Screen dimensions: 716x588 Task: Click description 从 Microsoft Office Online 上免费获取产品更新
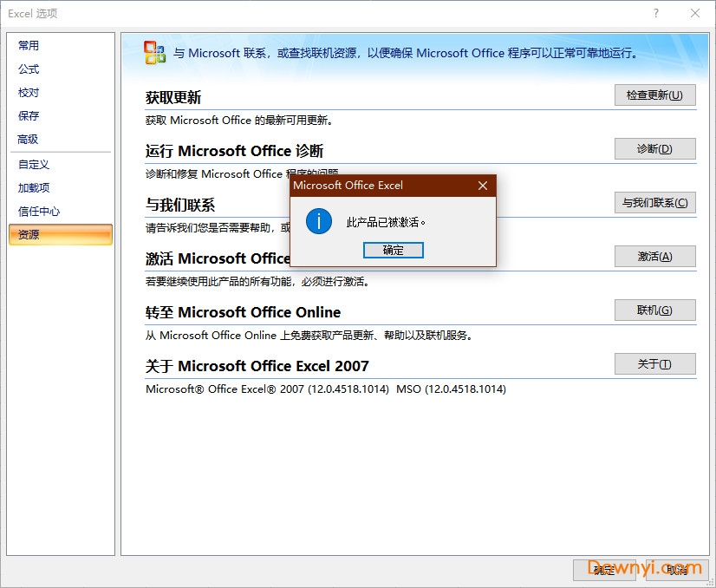[x=309, y=336]
